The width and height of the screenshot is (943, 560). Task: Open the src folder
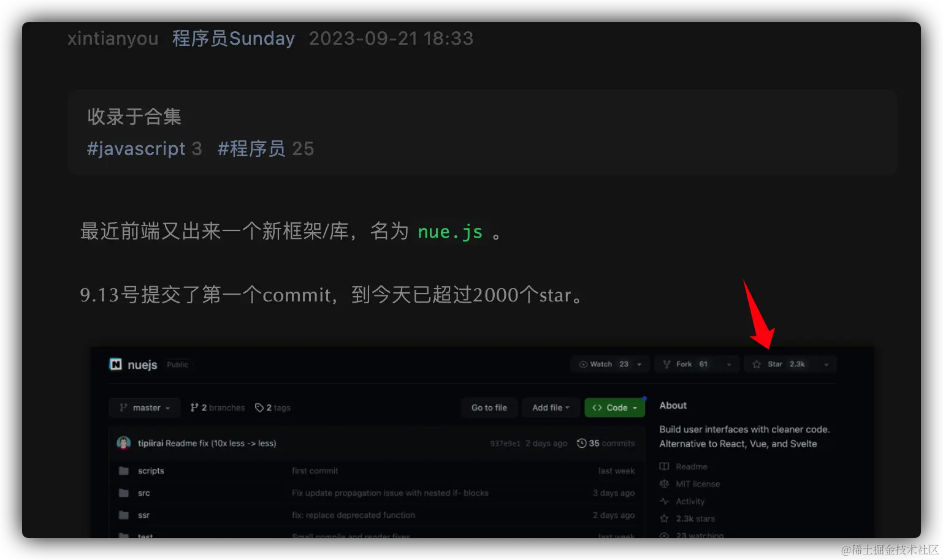click(x=144, y=493)
